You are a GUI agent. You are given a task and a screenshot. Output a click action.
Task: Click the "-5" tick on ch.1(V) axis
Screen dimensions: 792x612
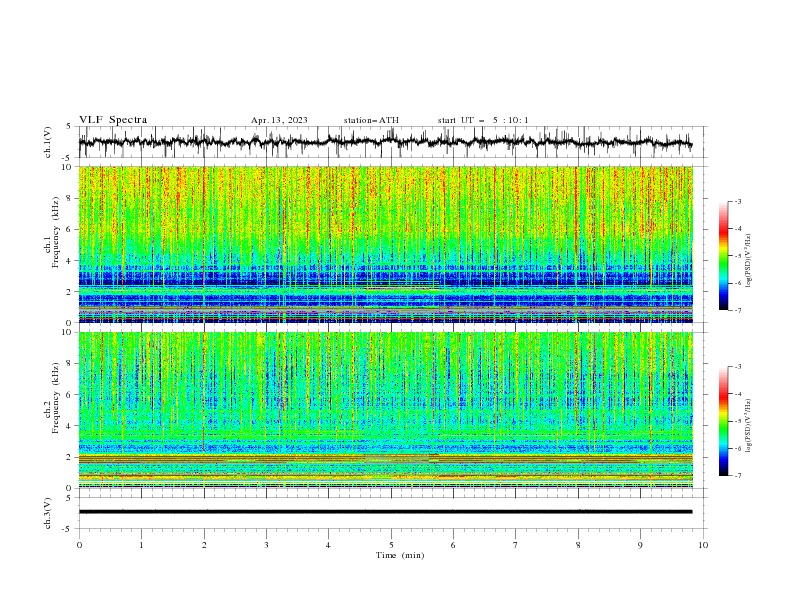68,158
